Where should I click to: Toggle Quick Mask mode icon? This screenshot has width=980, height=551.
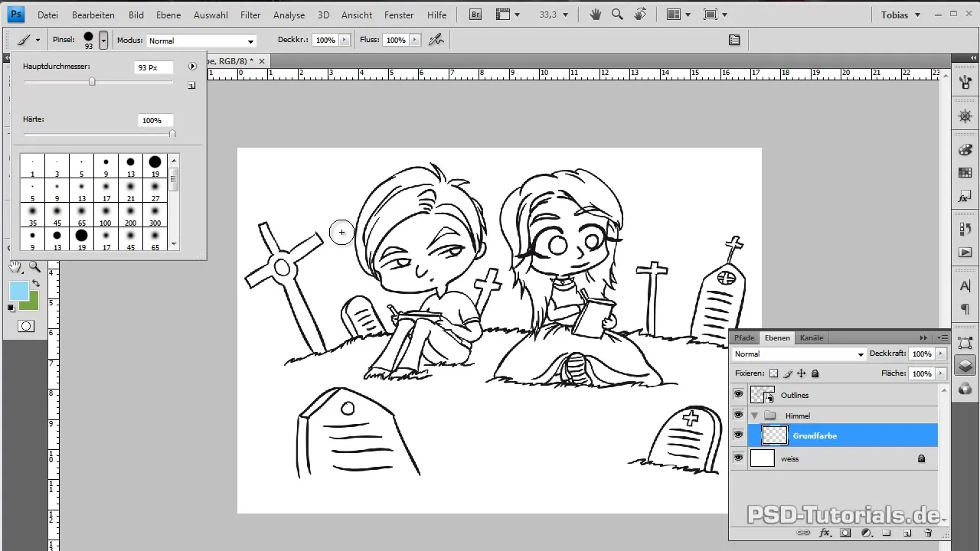[26, 326]
